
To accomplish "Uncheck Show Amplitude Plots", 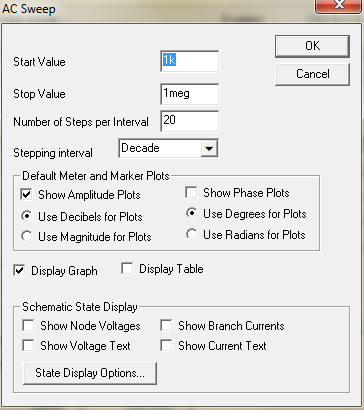I will (x=26, y=195).
